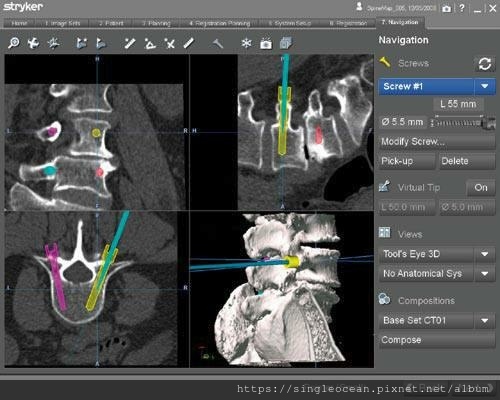Switch to the 6. Registration tab
Screen dimensions: 500x400
[348, 23]
